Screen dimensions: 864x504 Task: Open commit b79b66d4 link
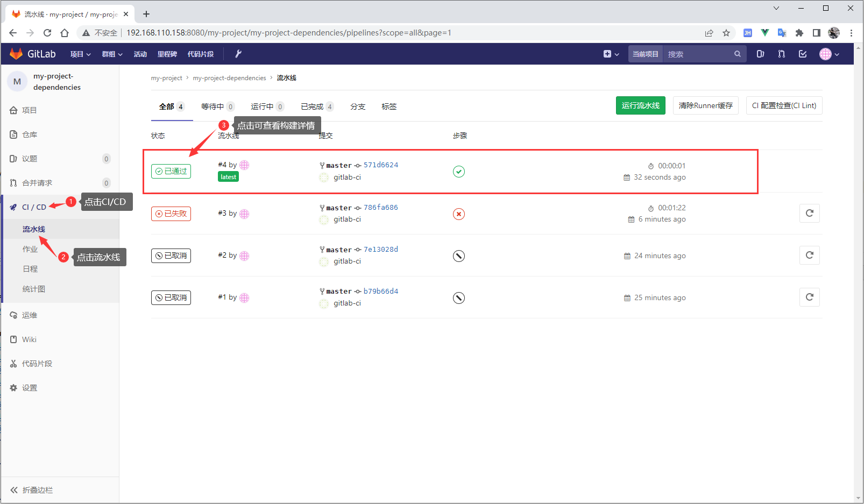click(381, 292)
